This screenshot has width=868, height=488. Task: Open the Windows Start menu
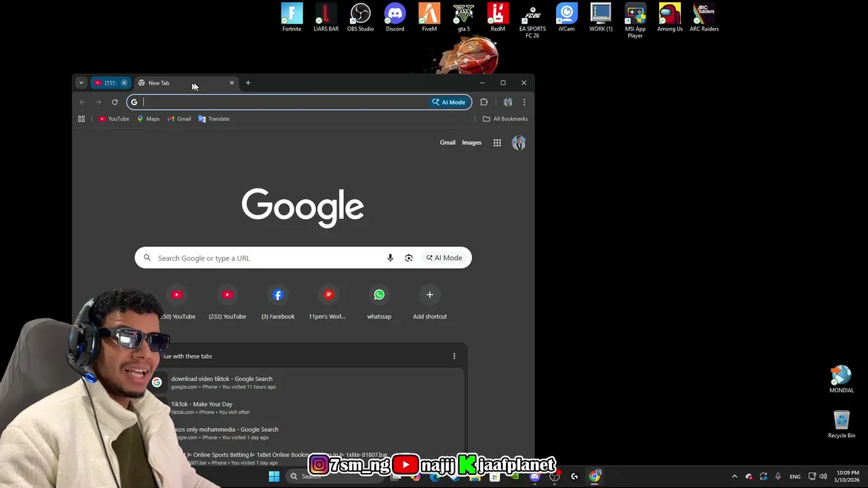[x=274, y=476]
